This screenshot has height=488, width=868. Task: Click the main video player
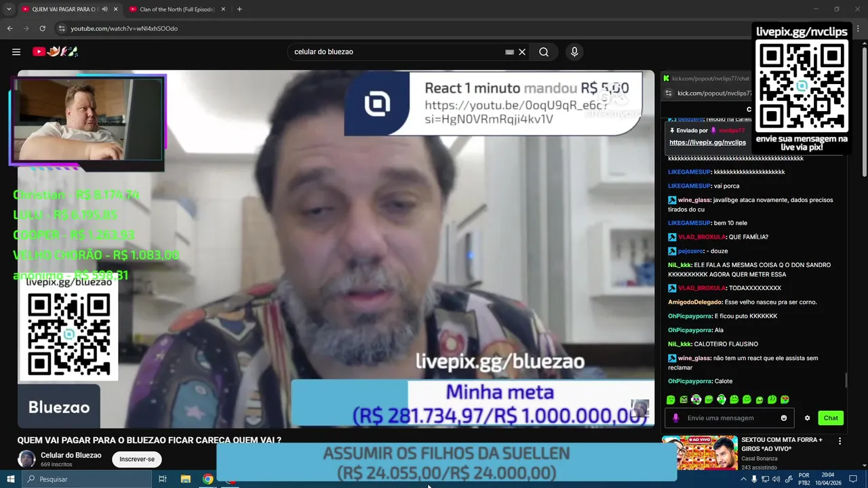click(x=336, y=249)
